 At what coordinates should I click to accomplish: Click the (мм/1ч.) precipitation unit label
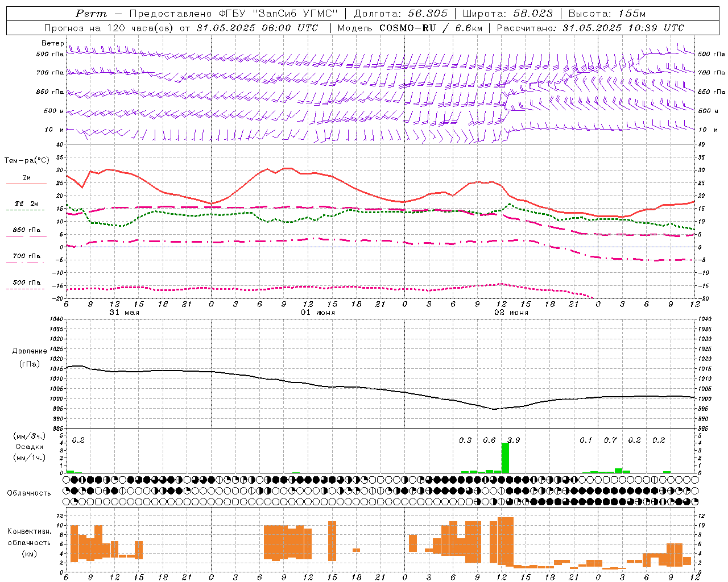[x=30, y=458]
